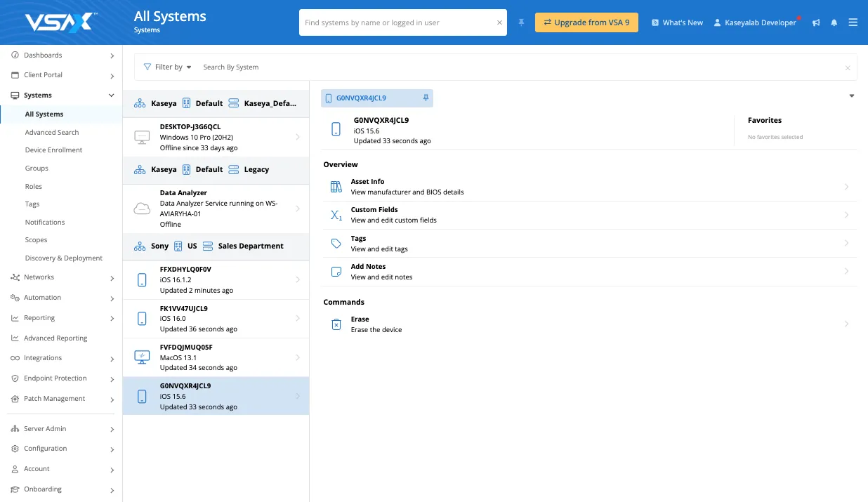Viewport: 868px width, 502px height.
Task: Click the Tags label icon
Action: click(336, 244)
